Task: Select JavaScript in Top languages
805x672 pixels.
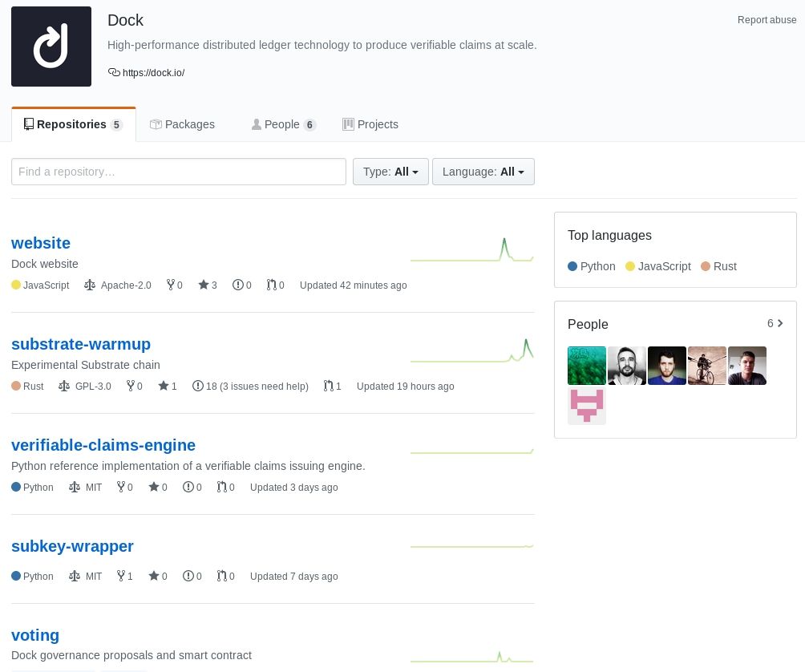Action: (658, 266)
